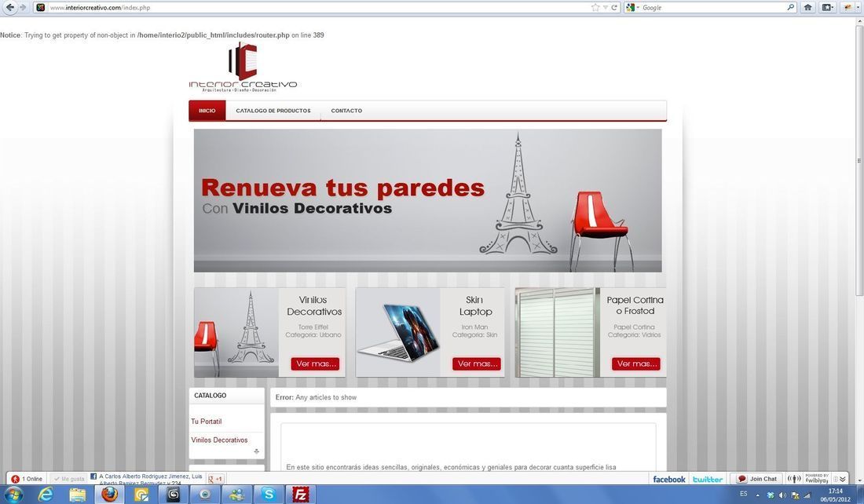Click the Google +1 button
The height and width of the screenshot is (504, 864).
pyautogui.click(x=215, y=479)
